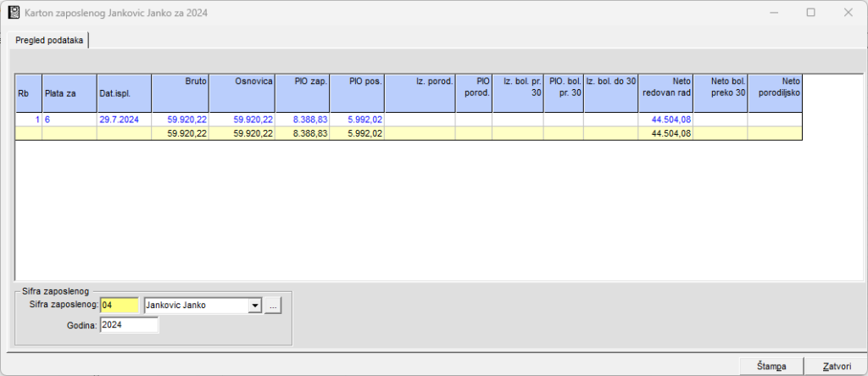Click the Sifra zaposlenog code field
The image size is (868, 376).
coord(119,306)
